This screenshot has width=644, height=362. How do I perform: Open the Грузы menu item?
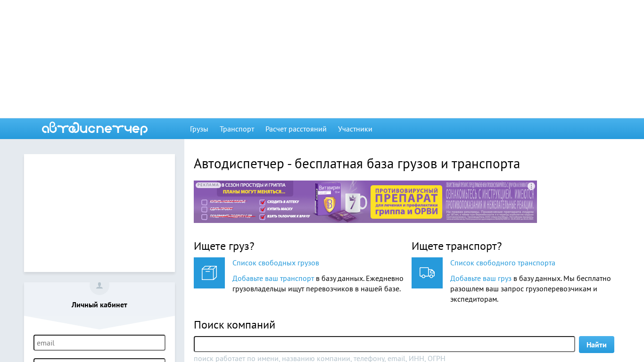(x=199, y=129)
